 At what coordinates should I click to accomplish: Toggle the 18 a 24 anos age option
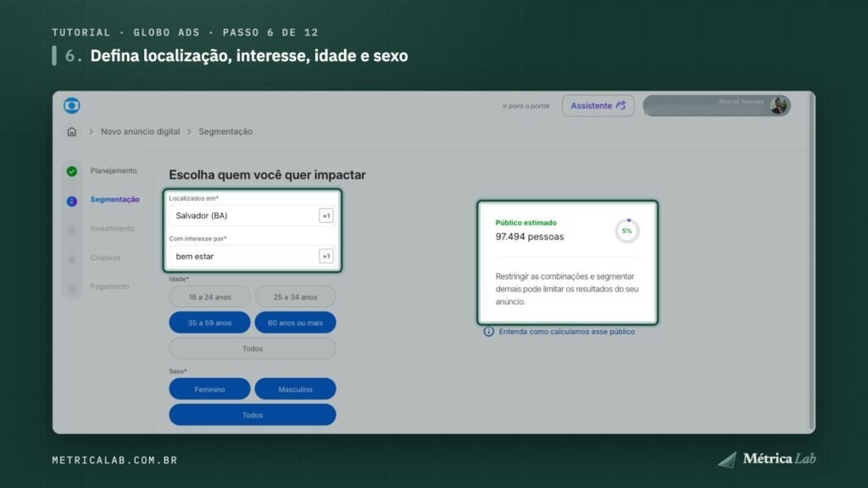tap(210, 297)
